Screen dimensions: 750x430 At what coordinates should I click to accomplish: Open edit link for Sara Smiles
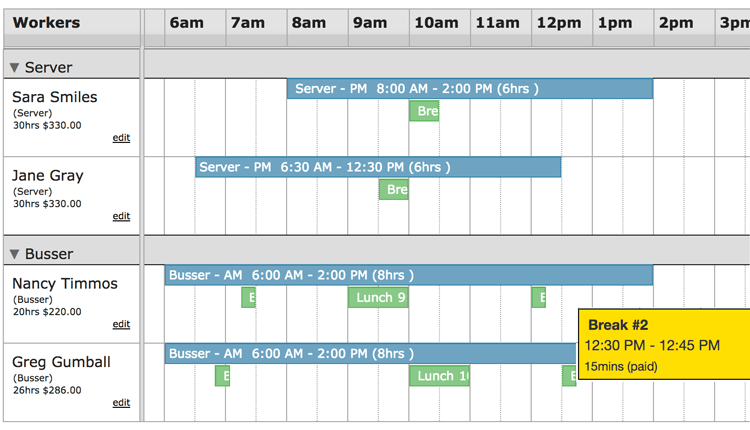point(121,138)
